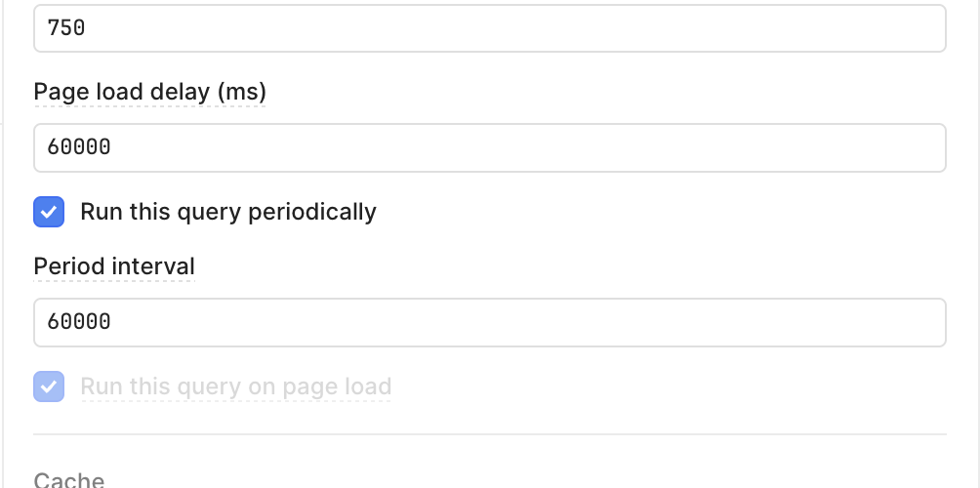Click the 750 value text
Screen dimensions: 980x488
[x=66, y=28]
